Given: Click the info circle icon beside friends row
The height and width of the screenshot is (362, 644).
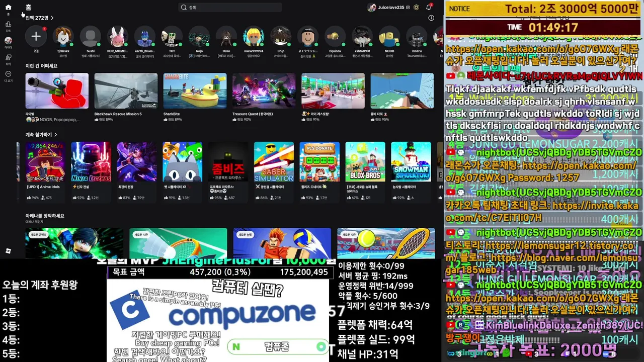Looking at the screenshot, I should (431, 18).
